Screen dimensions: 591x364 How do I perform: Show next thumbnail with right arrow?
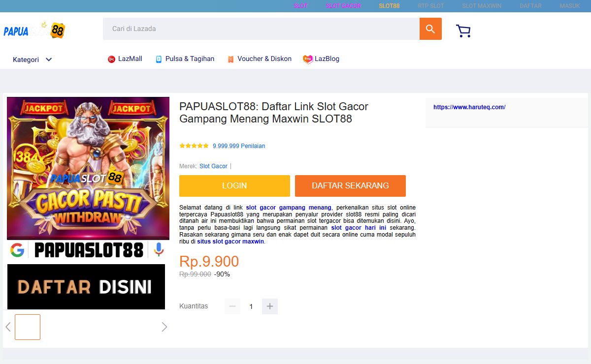(x=164, y=327)
